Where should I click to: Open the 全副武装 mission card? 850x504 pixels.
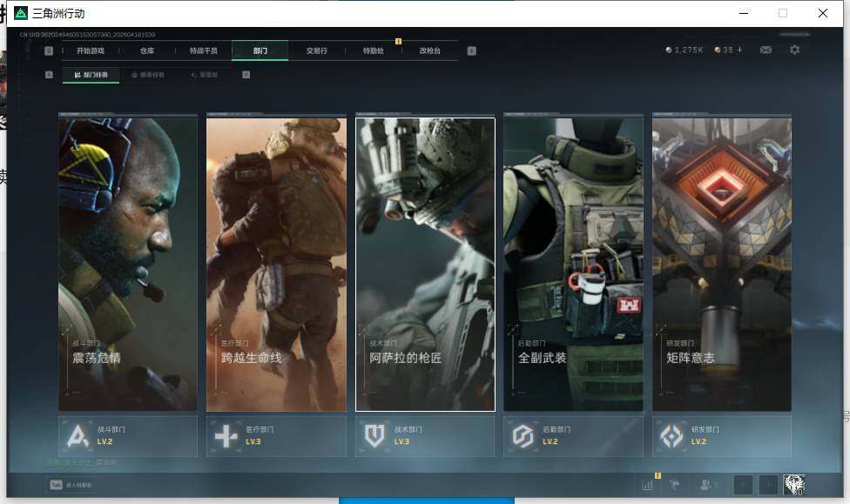click(x=574, y=265)
